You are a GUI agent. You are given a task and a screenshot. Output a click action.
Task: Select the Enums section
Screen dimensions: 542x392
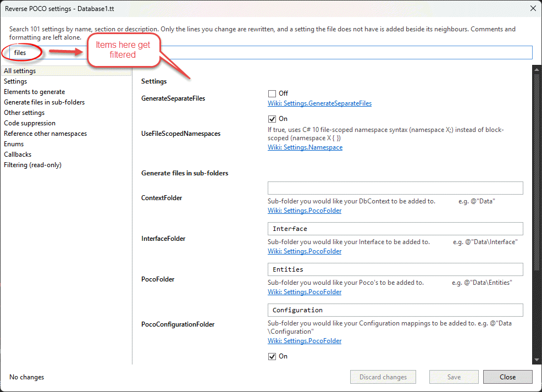click(x=14, y=144)
